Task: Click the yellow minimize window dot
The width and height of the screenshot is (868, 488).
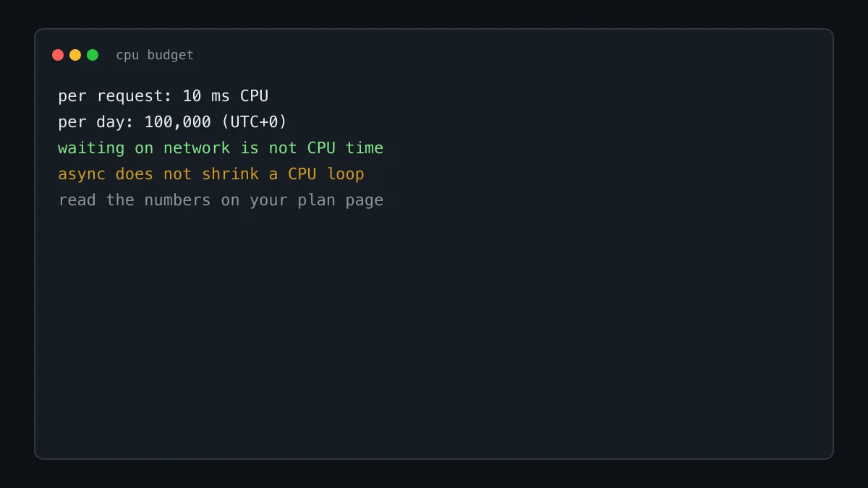Action: coord(75,55)
